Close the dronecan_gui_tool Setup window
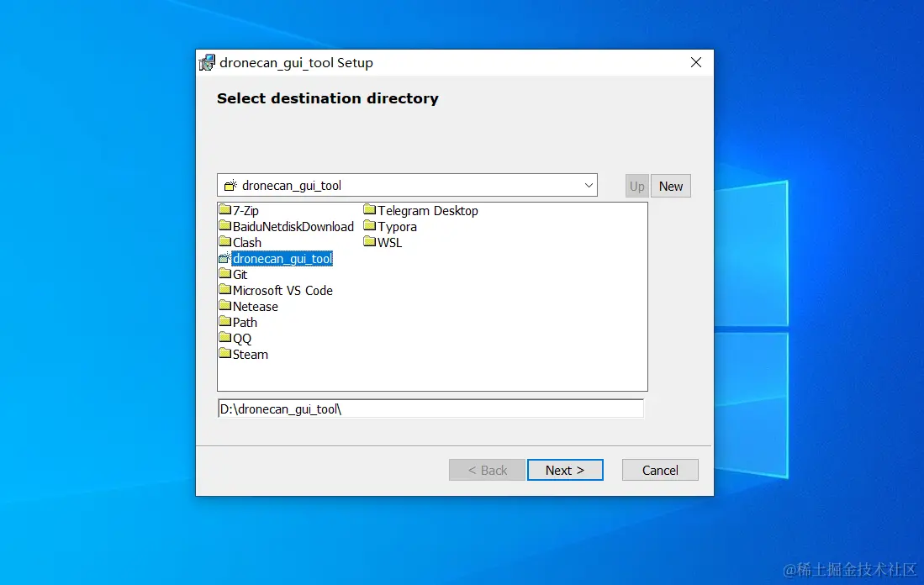Image resolution: width=924 pixels, height=585 pixels. [696, 62]
